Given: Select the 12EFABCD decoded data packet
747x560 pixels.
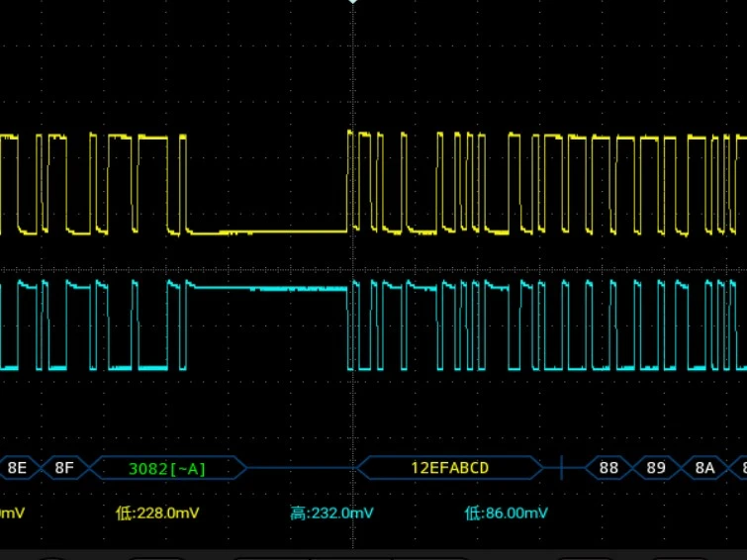Looking at the screenshot, I should click(x=450, y=468).
